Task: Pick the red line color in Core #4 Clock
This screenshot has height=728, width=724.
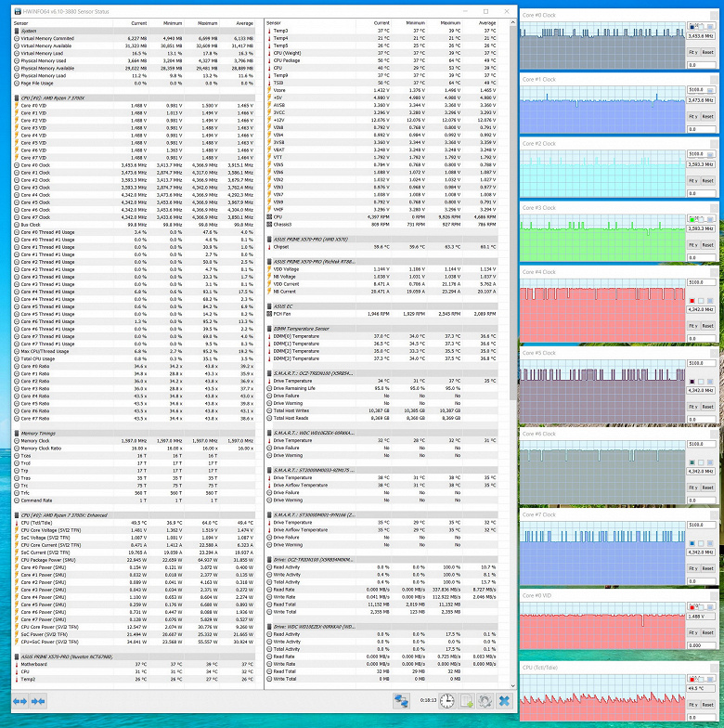Action: pyautogui.click(x=692, y=301)
